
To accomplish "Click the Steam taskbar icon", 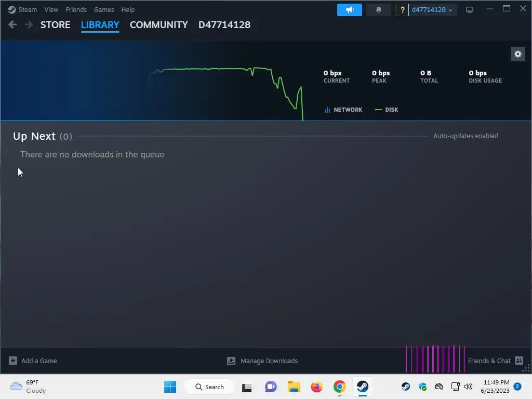I will [362, 387].
